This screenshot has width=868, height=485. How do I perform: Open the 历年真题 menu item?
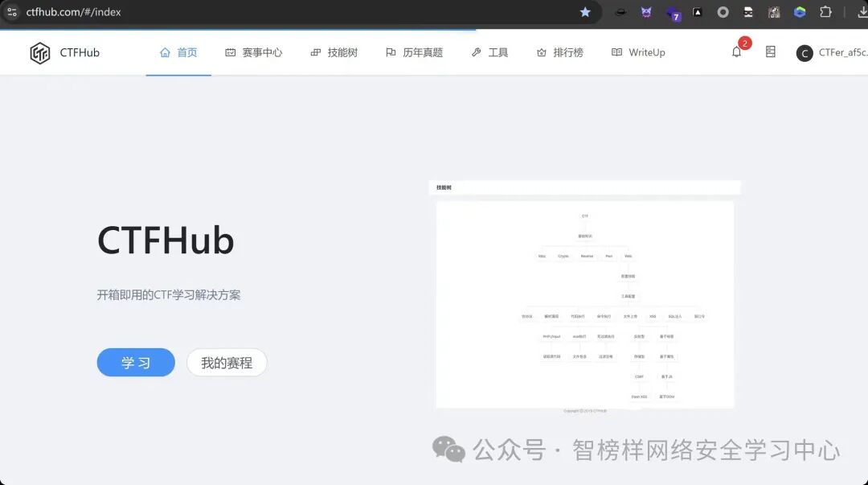414,52
